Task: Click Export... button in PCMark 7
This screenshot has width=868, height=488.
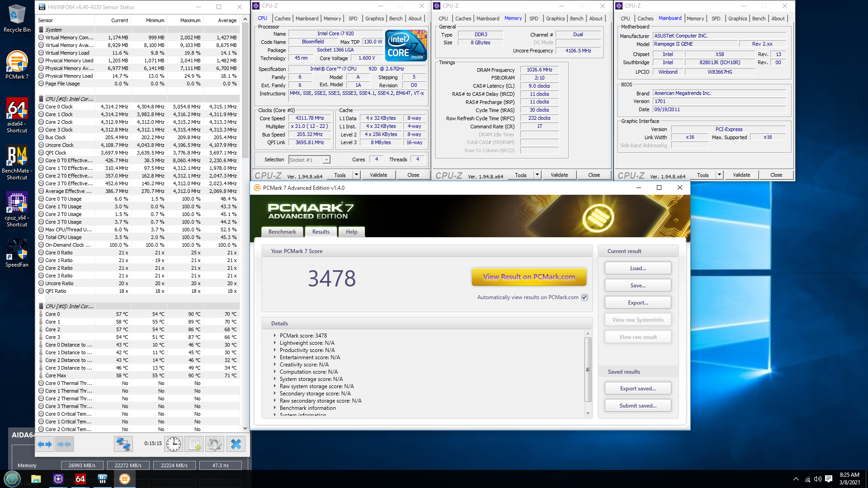Action: click(638, 303)
